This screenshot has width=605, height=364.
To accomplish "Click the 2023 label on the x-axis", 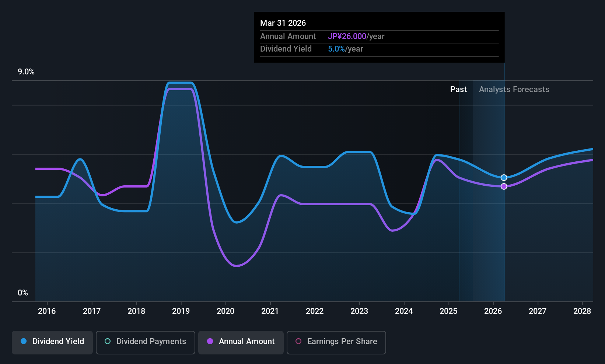I will pos(359,311).
